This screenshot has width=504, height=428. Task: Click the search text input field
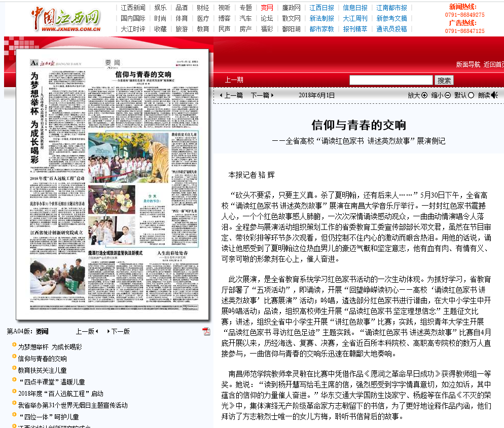tap(391, 80)
